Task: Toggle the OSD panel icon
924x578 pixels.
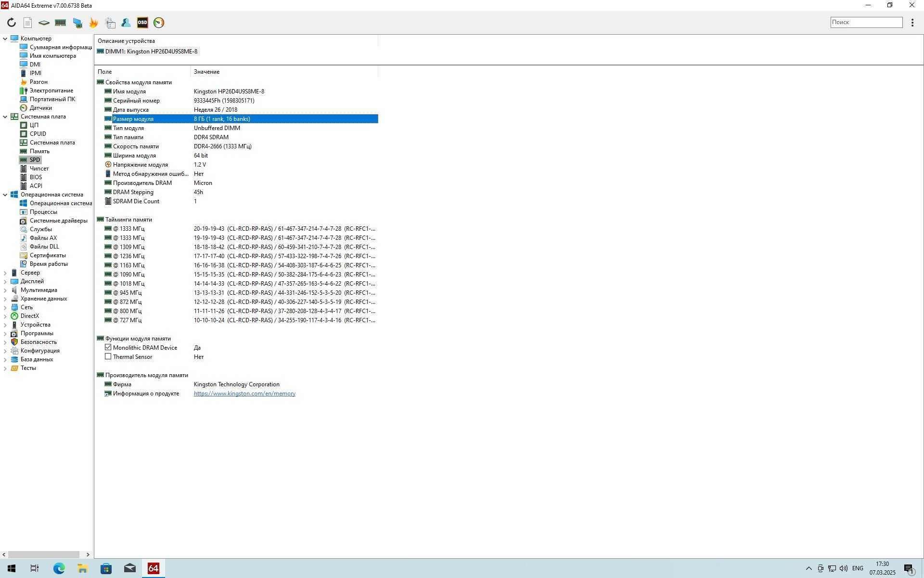Action: [x=142, y=23]
